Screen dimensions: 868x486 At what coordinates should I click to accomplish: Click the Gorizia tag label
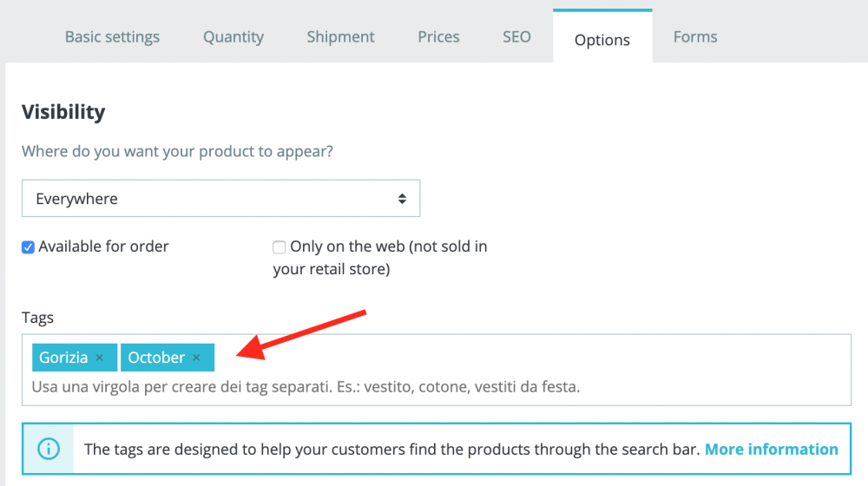point(63,358)
